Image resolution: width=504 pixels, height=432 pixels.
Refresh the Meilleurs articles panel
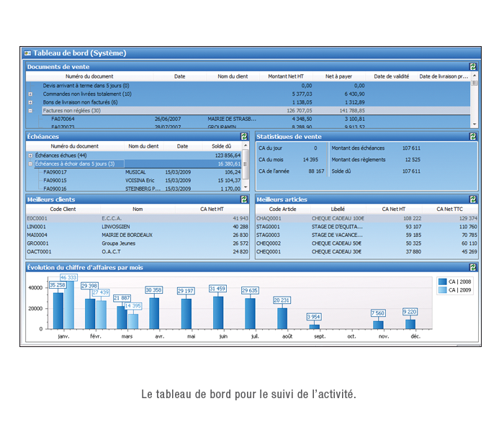(473, 199)
